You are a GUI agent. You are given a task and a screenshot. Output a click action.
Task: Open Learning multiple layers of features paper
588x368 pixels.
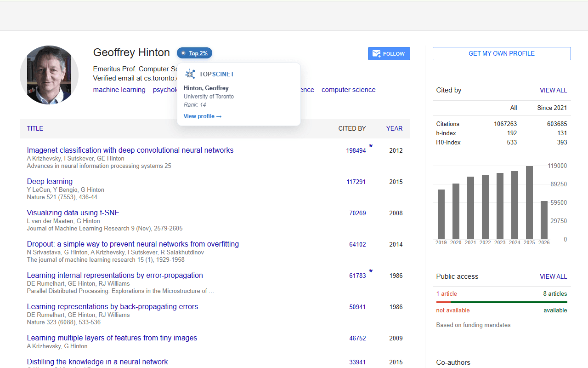point(112,338)
